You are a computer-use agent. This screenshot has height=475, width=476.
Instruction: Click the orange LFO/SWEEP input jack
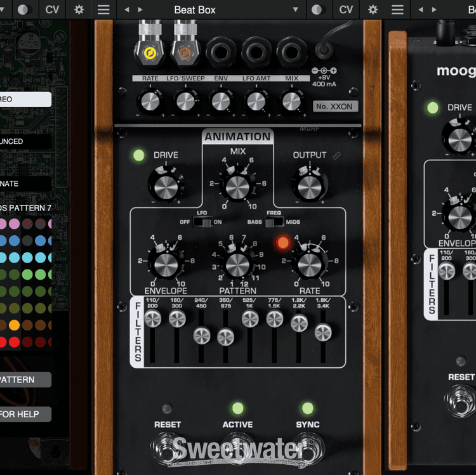point(185,54)
